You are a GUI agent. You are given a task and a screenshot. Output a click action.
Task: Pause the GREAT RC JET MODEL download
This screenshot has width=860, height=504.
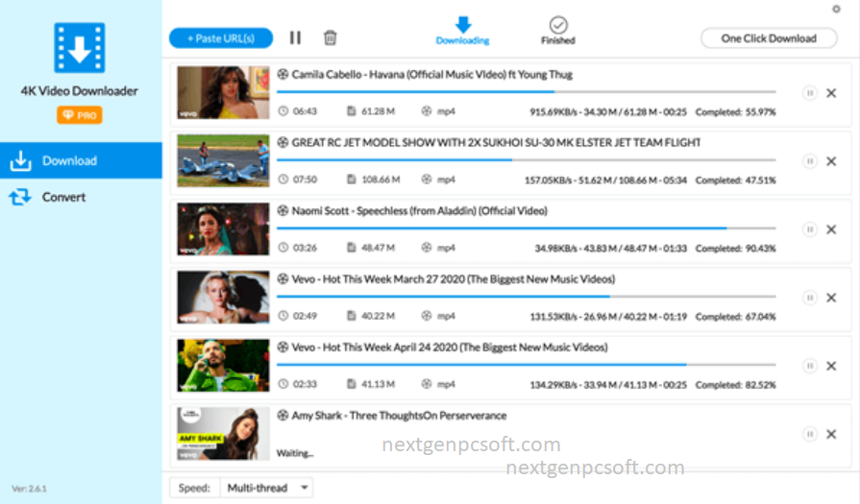[x=809, y=161]
